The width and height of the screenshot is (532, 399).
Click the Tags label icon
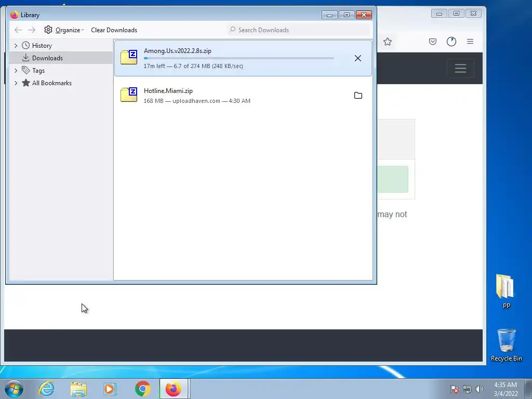(x=26, y=70)
